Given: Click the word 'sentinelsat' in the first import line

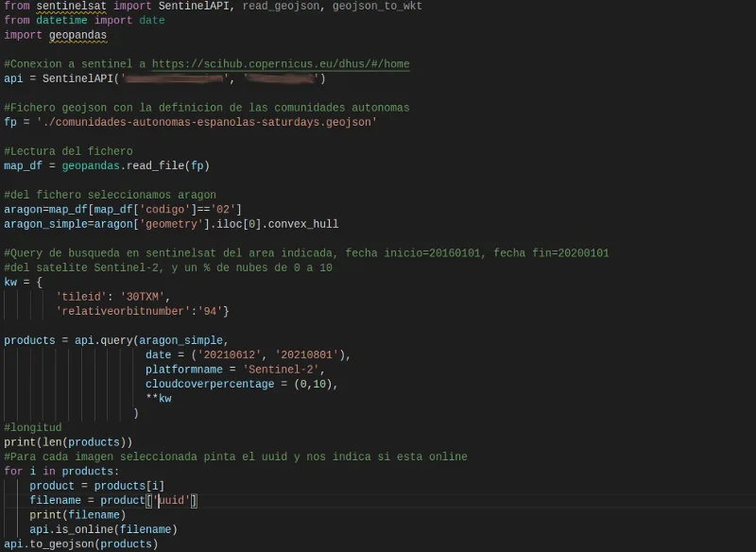Looking at the screenshot, I should 72,7.
